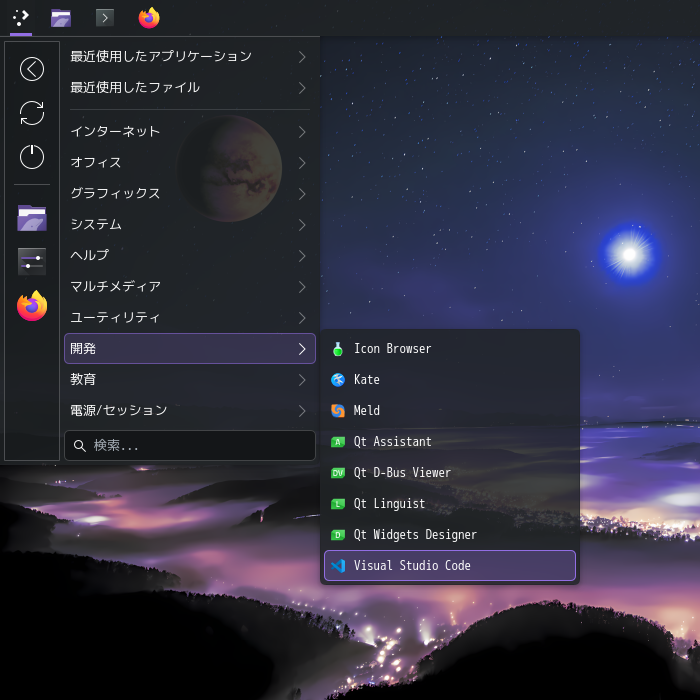Click chevron arrow beside インターネット

coord(302,132)
